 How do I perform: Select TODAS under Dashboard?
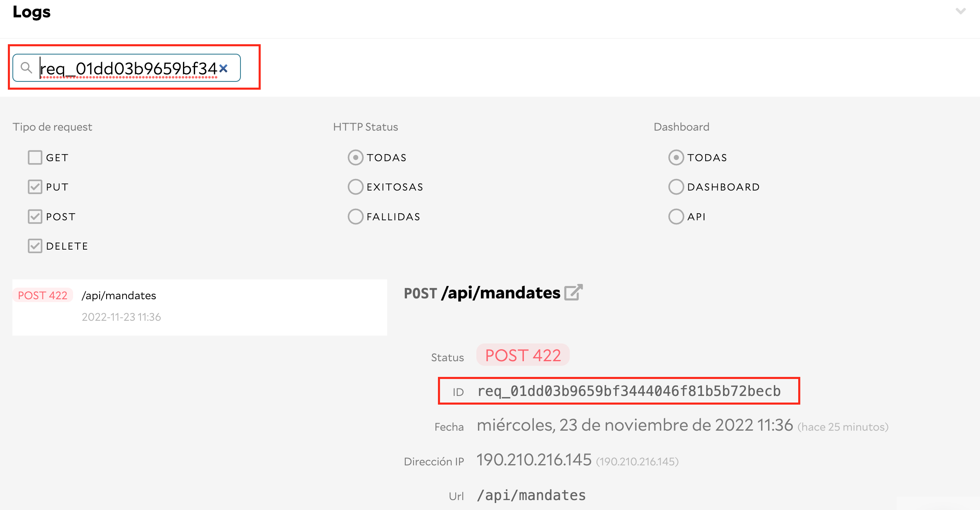(676, 157)
